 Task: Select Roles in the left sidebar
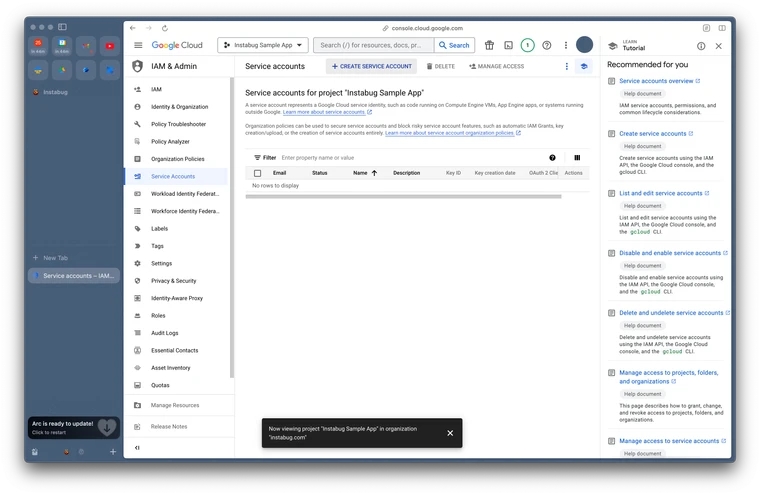click(x=158, y=315)
